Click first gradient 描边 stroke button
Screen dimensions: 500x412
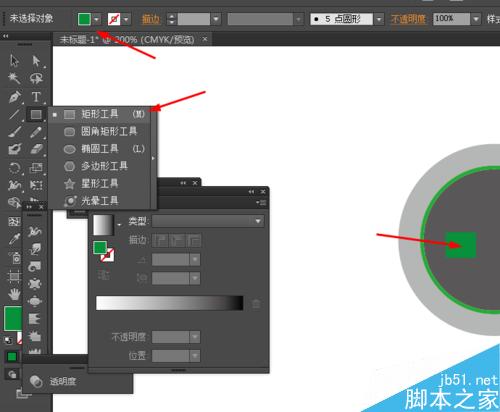tap(160, 240)
